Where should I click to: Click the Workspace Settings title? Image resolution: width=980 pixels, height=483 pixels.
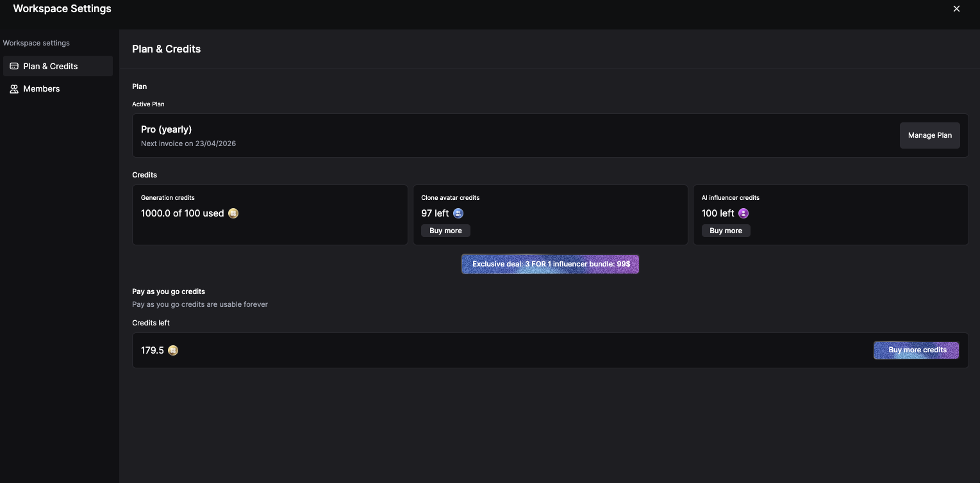pos(62,9)
